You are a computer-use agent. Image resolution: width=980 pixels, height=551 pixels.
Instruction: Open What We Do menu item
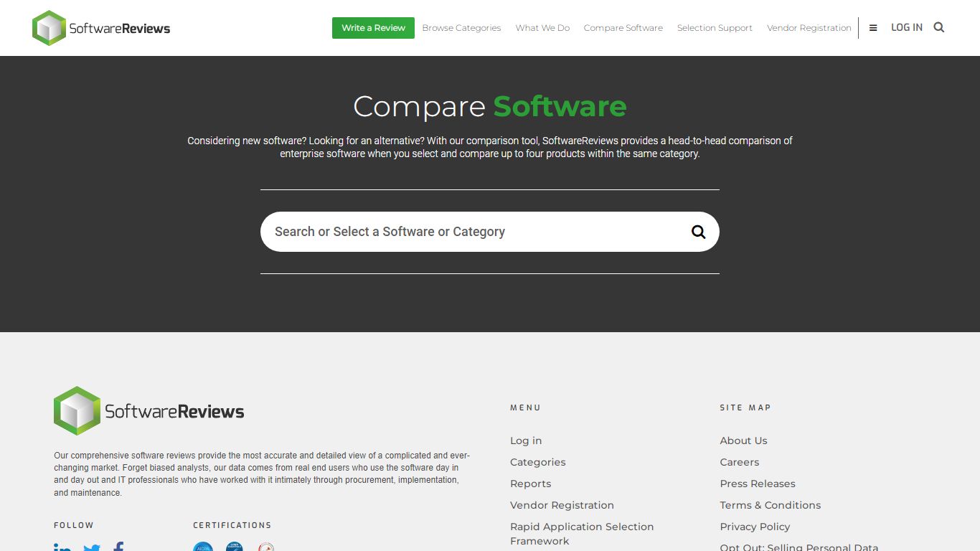pos(542,28)
